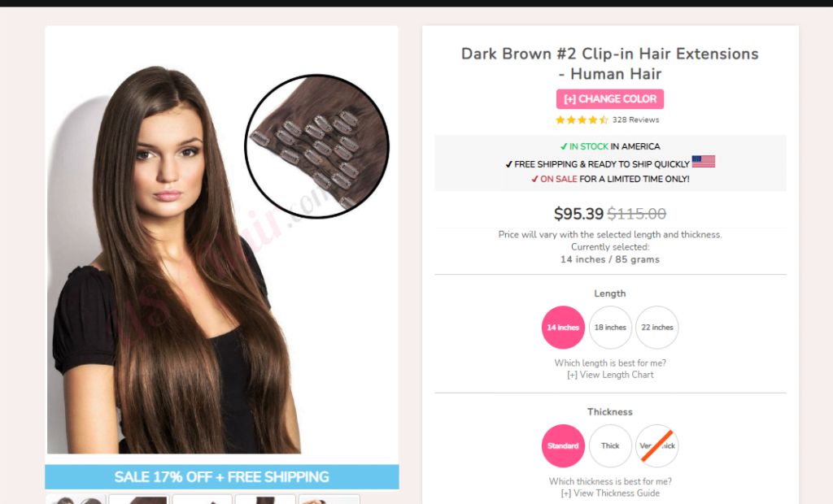Screen dimensions: 833x504
Task: Select the first thumbnail below the banner
Action: point(76,499)
